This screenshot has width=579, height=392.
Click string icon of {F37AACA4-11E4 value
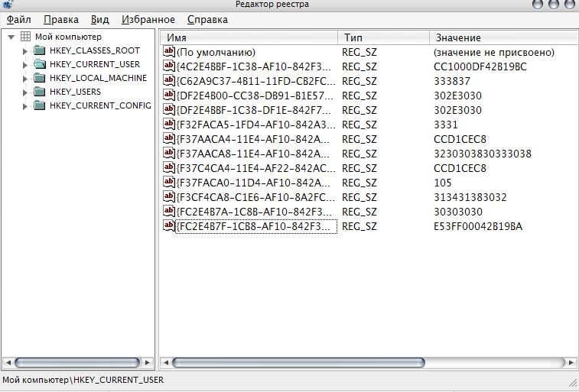click(x=169, y=138)
